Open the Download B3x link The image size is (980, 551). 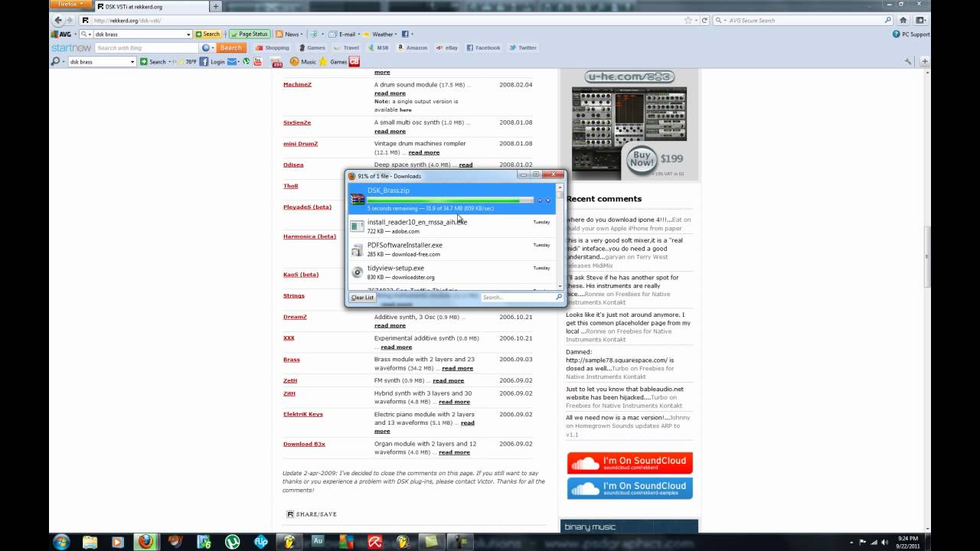tap(304, 444)
